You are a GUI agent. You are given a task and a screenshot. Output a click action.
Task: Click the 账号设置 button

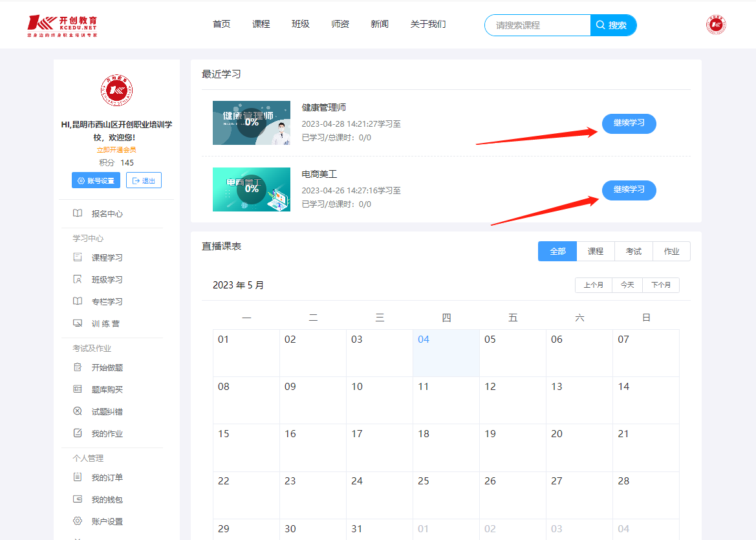coord(96,180)
